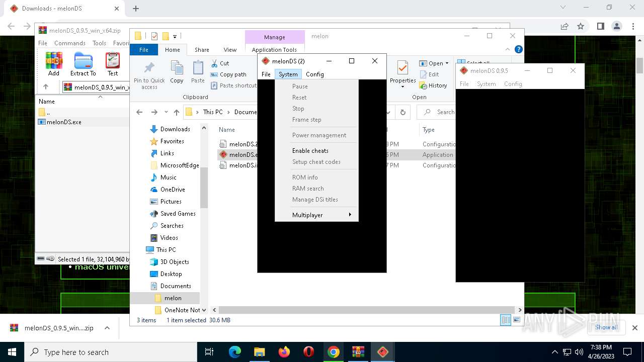Open WinRAR from the taskbar
Image resolution: width=644 pixels, height=362 pixels.
coord(358,352)
